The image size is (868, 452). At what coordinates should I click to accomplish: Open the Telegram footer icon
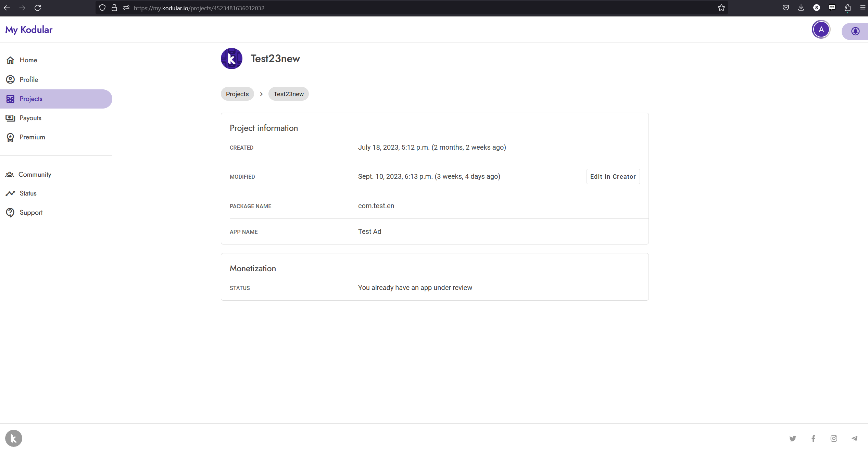click(854, 439)
